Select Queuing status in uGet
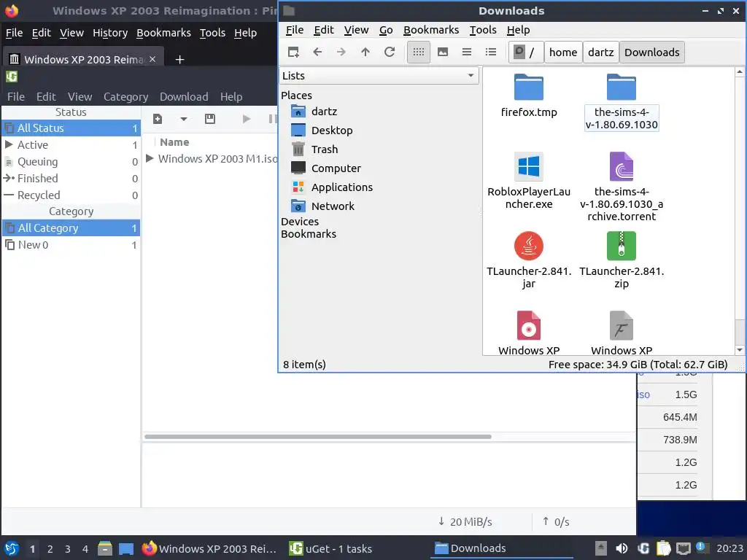The height and width of the screenshot is (560, 747). 71,162
